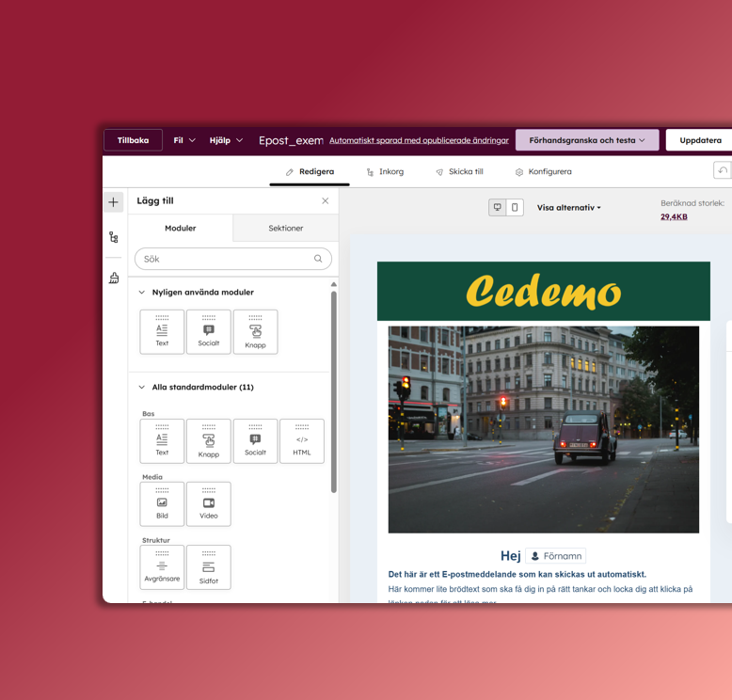Viewport: 732px width, 700px height.
Task: Click the Epost_exem email title
Action: pyautogui.click(x=291, y=140)
